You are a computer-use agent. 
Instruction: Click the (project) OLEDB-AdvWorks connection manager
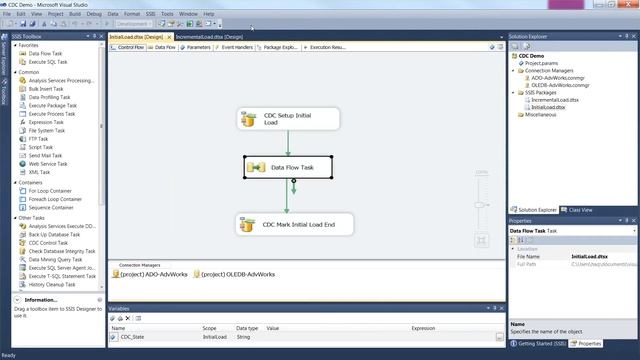click(x=234, y=274)
